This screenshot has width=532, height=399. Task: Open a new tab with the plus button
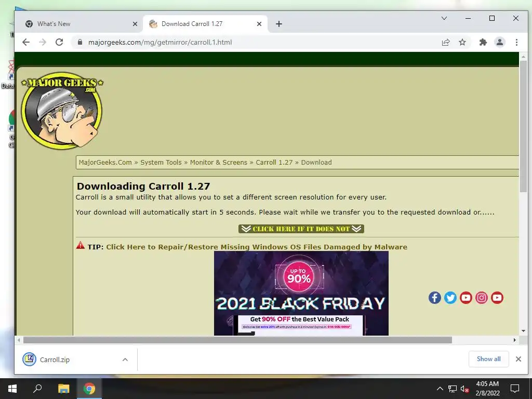point(279,24)
